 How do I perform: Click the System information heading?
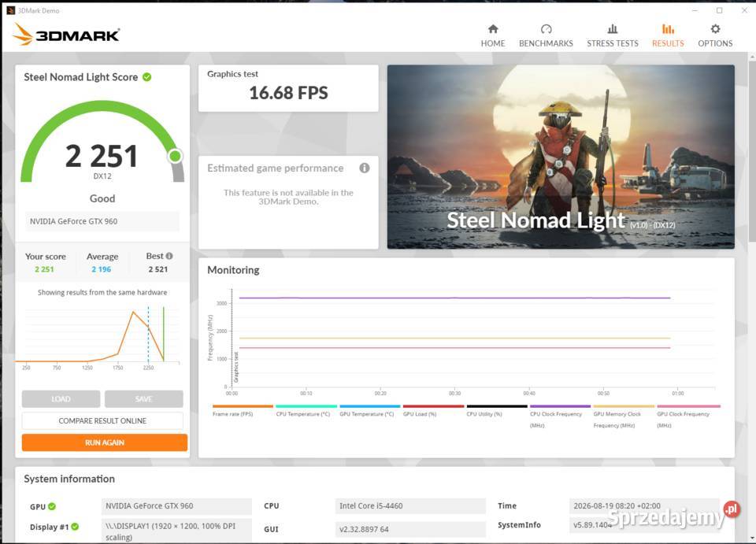click(69, 479)
